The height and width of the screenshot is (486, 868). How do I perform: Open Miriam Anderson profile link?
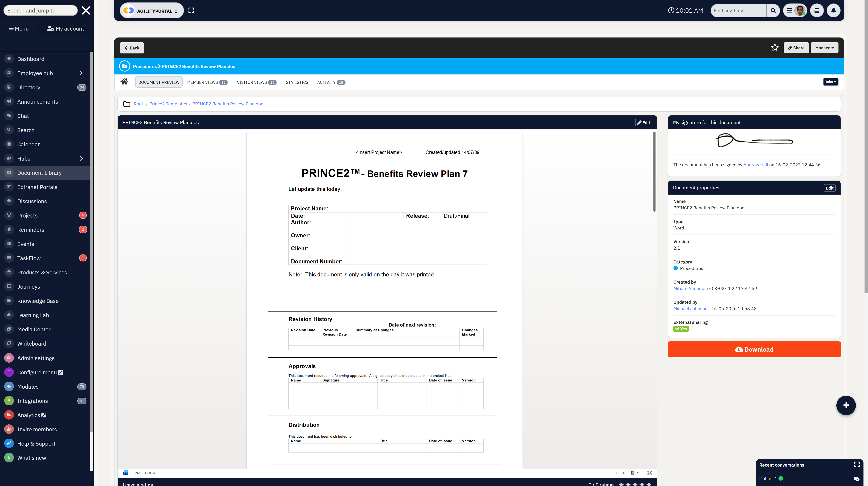point(690,288)
